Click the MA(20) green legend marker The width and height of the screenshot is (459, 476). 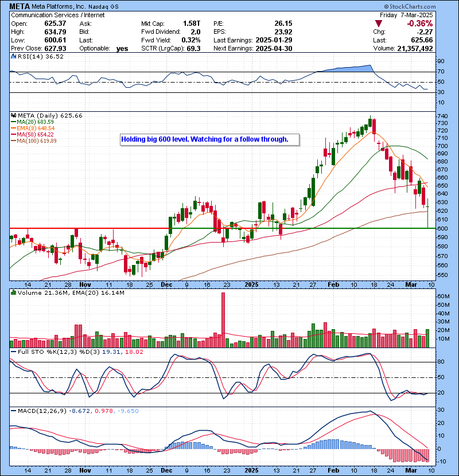click(13, 122)
